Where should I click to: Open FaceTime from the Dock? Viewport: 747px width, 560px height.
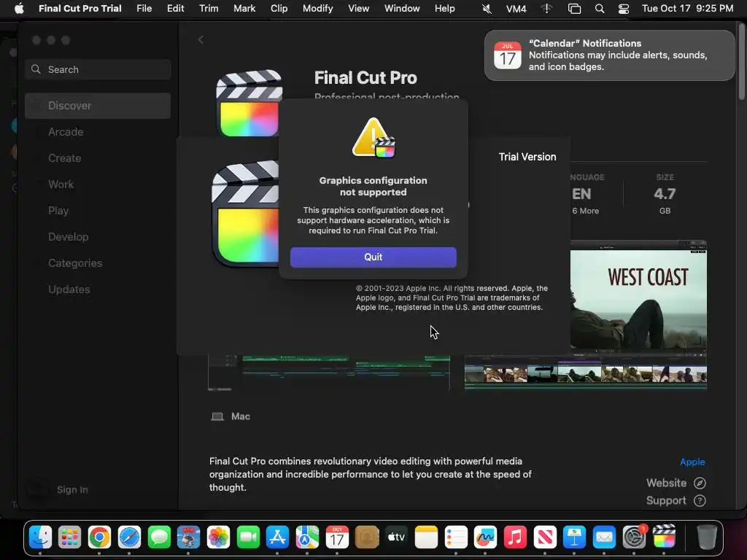248,537
